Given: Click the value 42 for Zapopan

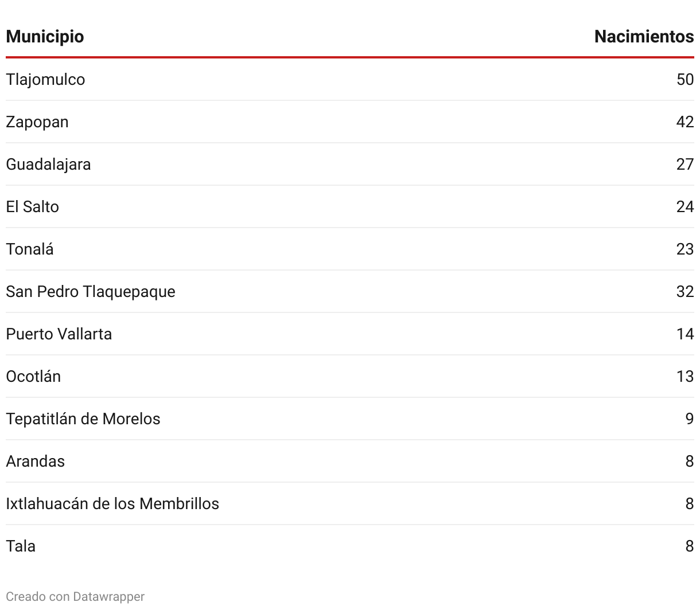Looking at the screenshot, I should [685, 122].
